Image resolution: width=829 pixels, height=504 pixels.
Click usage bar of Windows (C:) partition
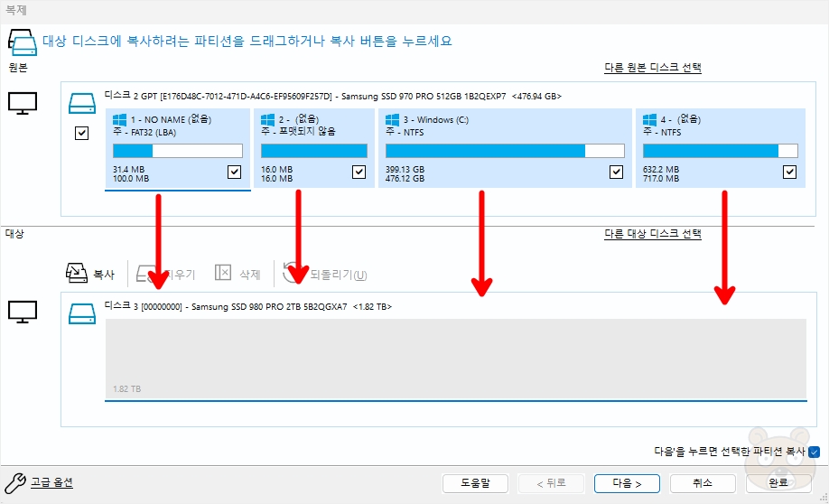tap(505, 151)
